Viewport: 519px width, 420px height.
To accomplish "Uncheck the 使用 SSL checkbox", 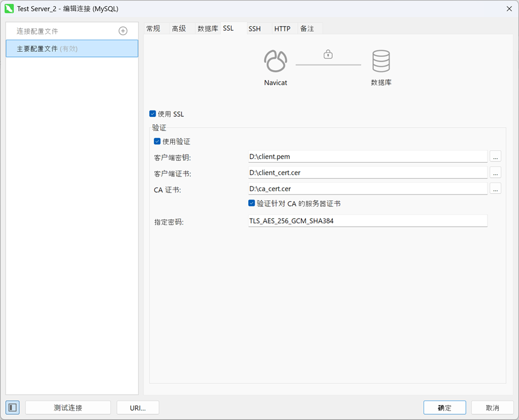I will click(153, 114).
